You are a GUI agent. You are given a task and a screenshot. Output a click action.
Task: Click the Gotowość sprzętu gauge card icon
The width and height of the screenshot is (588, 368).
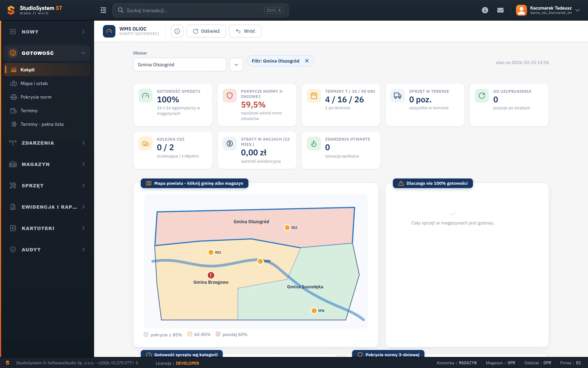[146, 96]
